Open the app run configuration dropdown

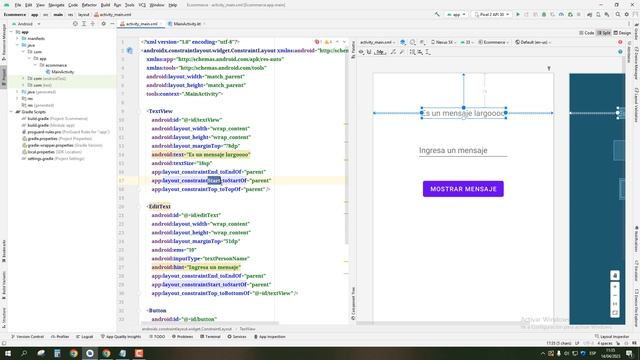coord(456,14)
